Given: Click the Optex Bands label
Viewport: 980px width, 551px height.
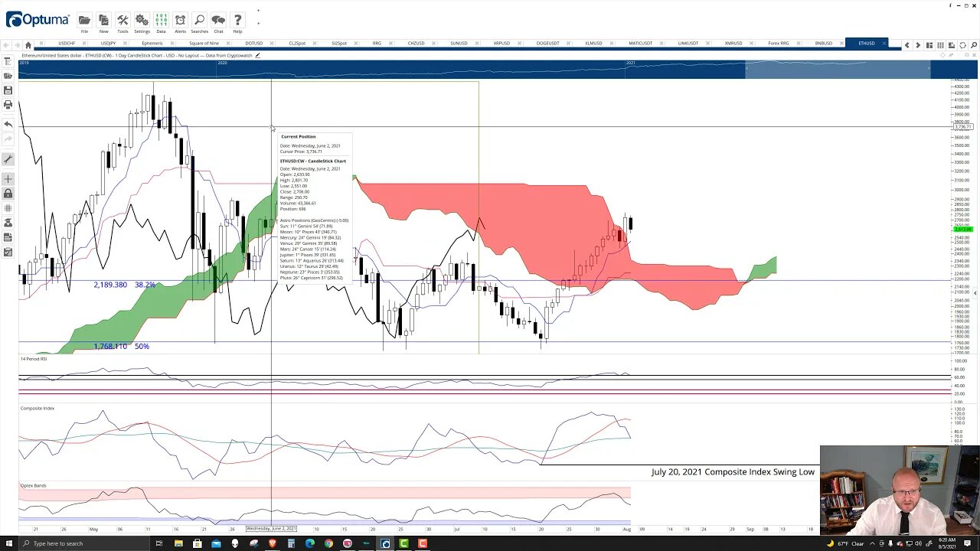Looking at the screenshot, I should click(34, 485).
